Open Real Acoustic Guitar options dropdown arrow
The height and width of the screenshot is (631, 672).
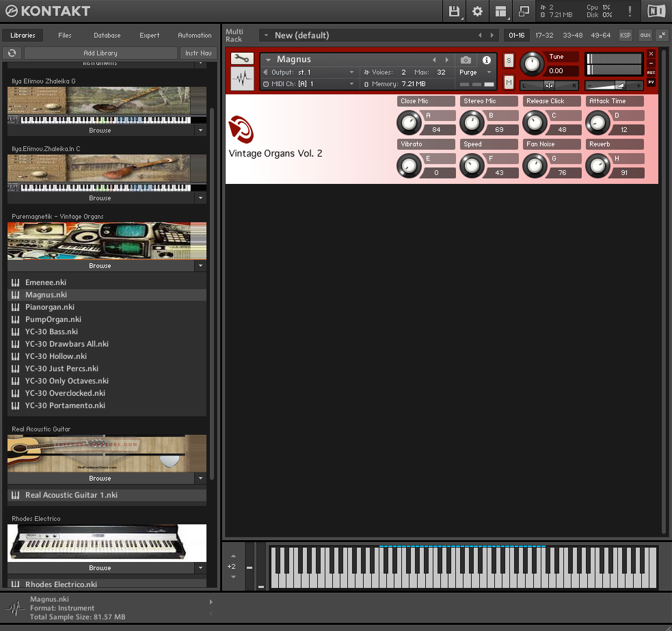pyautogui.click(x=200, y=478)
